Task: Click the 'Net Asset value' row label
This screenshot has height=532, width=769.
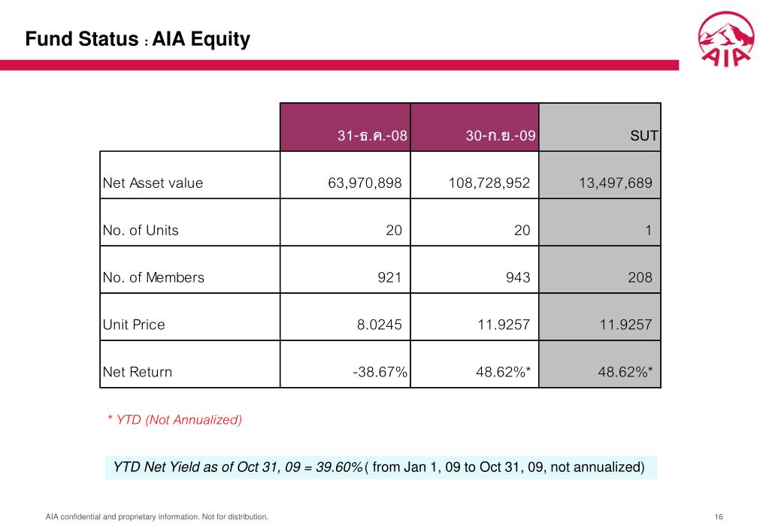Action: pos(153,183)
